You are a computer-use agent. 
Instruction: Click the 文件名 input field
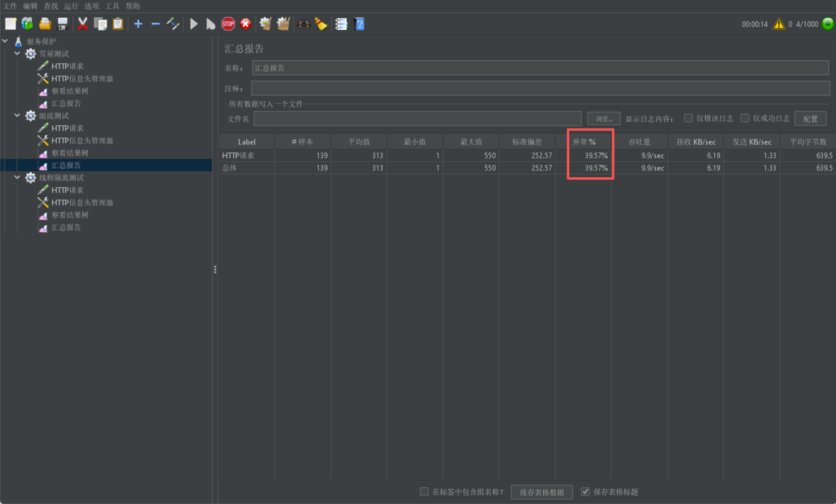[417, 119]
